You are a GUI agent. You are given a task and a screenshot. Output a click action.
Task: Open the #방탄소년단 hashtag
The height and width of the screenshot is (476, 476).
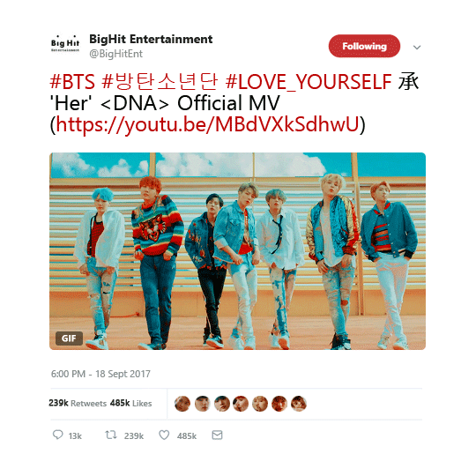point(160,82)
